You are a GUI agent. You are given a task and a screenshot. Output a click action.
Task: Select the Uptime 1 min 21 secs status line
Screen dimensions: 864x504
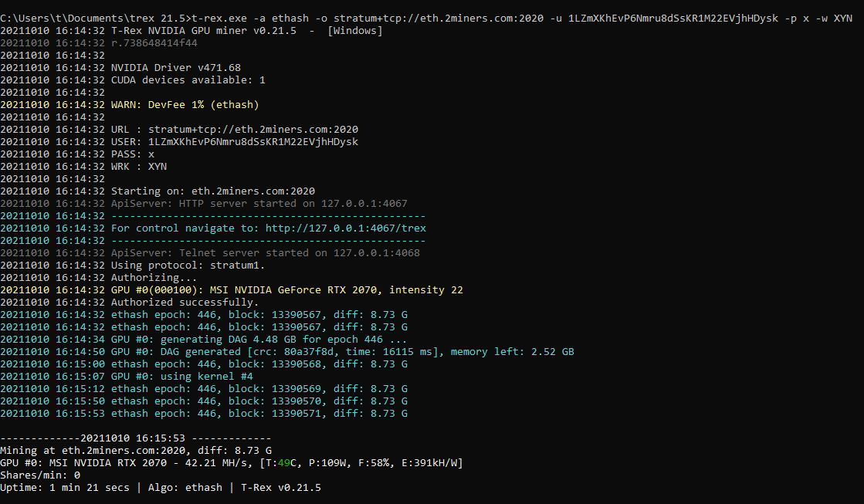160,488
